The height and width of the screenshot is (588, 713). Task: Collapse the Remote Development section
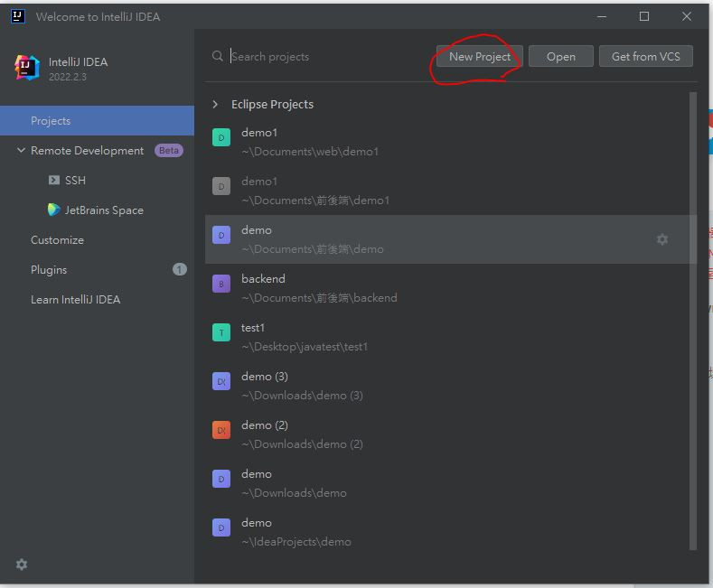(x=21, y=150)
